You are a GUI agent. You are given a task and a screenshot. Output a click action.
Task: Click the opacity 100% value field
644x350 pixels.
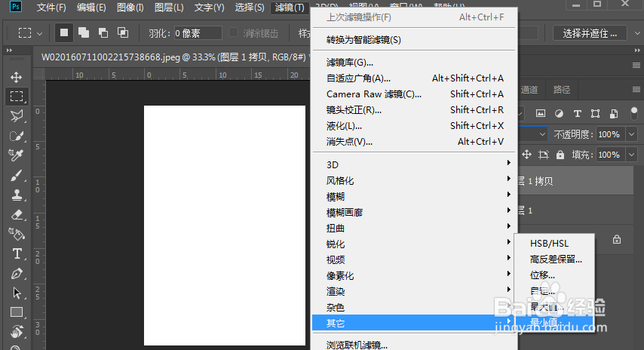coord(611,134)
